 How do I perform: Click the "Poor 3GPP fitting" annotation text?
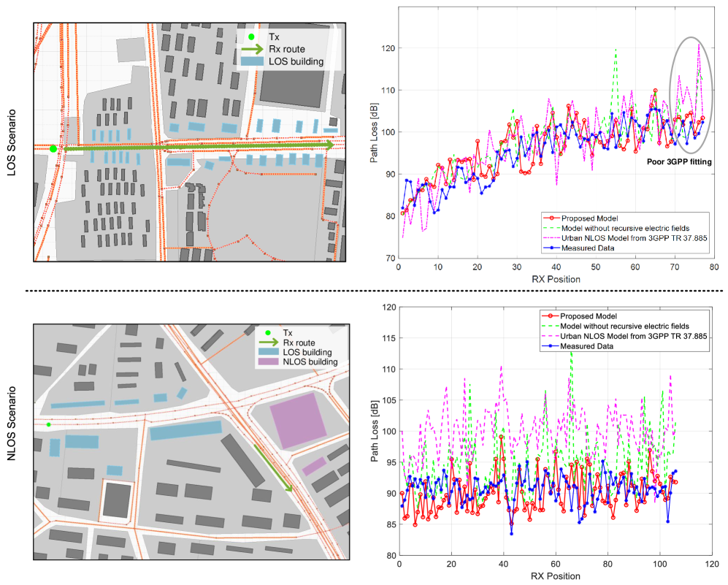tap(680, 162)
